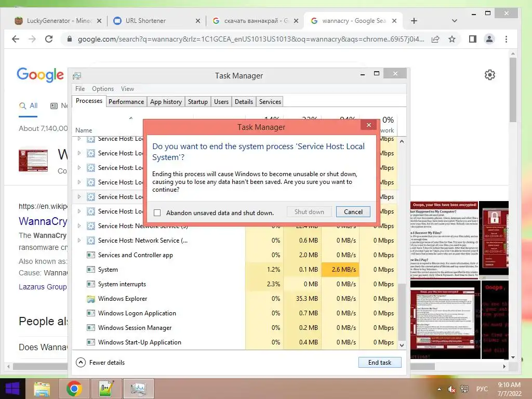Reload the Google search page
The image size is (532, 399).
pyautogui.click(x=49, y=39)
